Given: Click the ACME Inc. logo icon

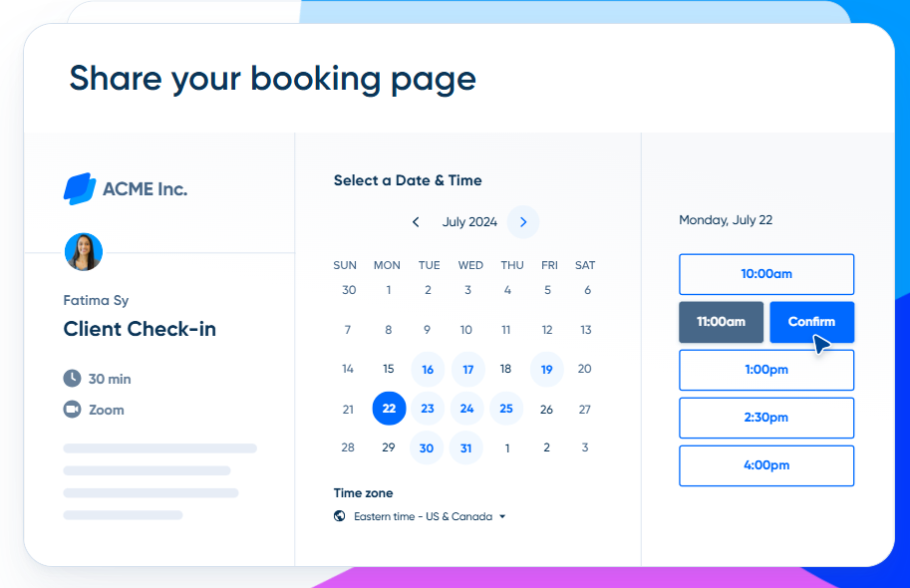Looking at the screenshot, I should (80, 188).
